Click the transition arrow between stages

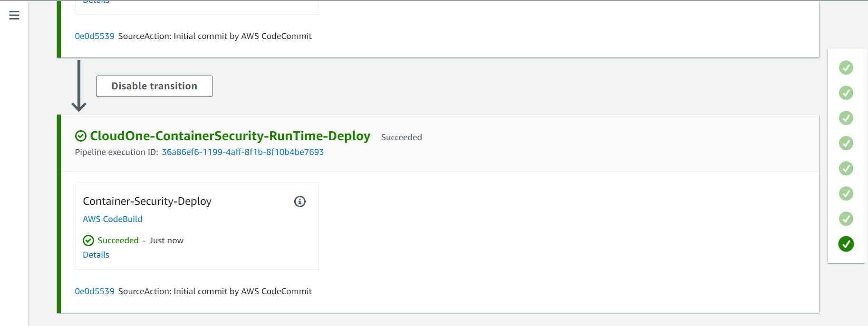[x=79, y=86]
